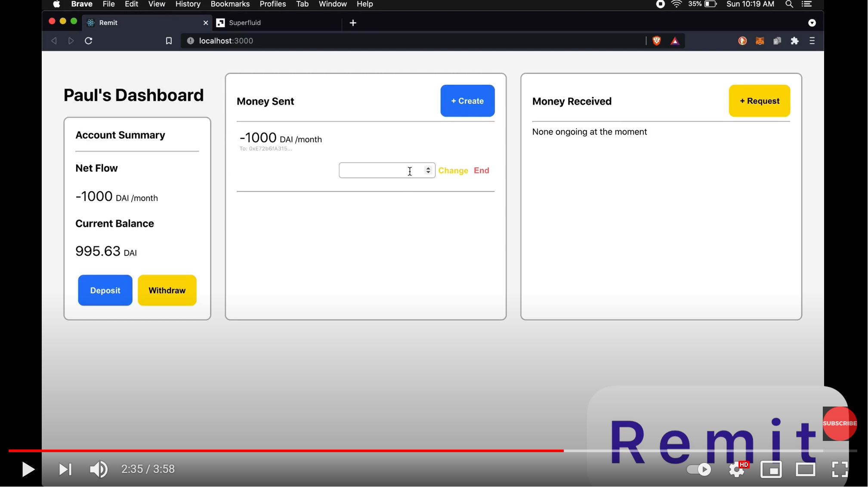Select the Superfluid tab in browser
The height and width of the screenshot is (487, 868).
[244, 22]
